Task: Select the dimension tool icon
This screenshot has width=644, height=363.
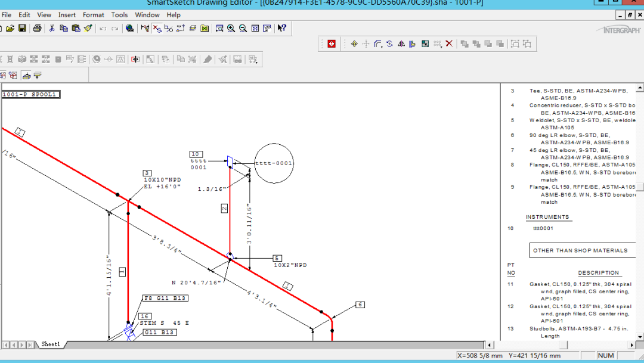Action: coord(145,28)
